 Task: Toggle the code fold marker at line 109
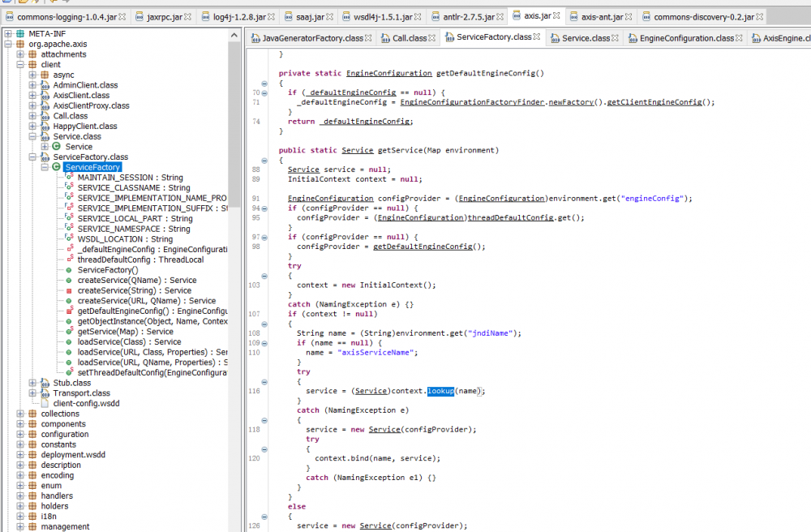point(264,343)
